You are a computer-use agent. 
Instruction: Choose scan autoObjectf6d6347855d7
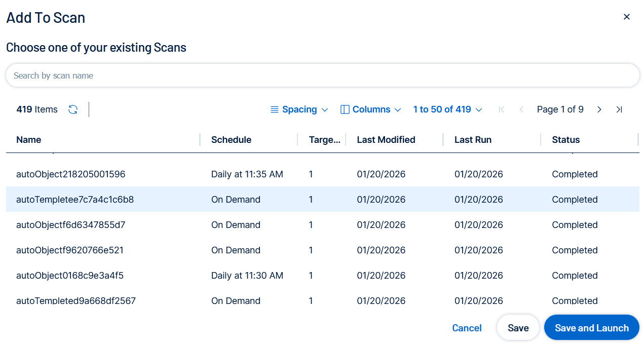[71, 225]
